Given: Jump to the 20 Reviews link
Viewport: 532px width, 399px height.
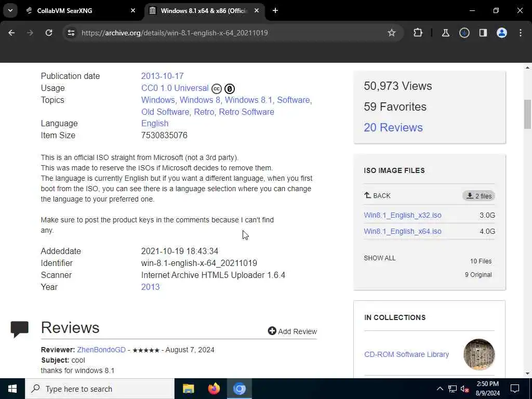Looking at the screenshot, I should click(393, 128).
